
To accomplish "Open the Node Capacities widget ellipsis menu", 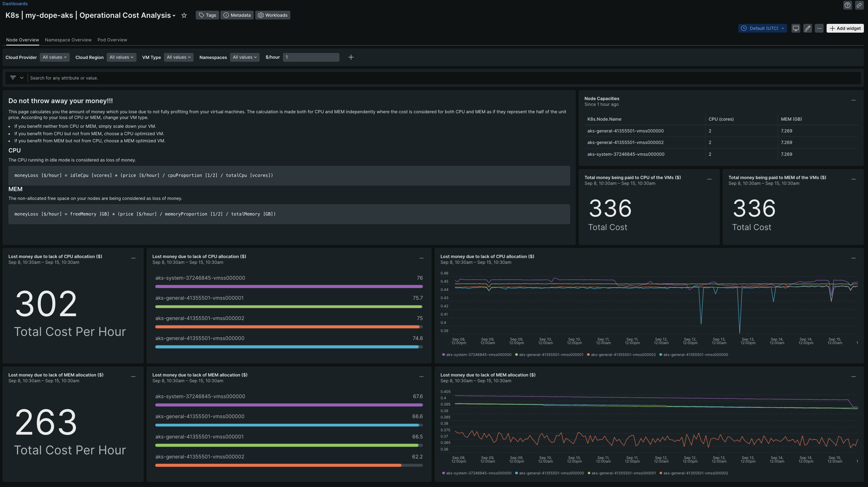I will (x=853, y=100).
